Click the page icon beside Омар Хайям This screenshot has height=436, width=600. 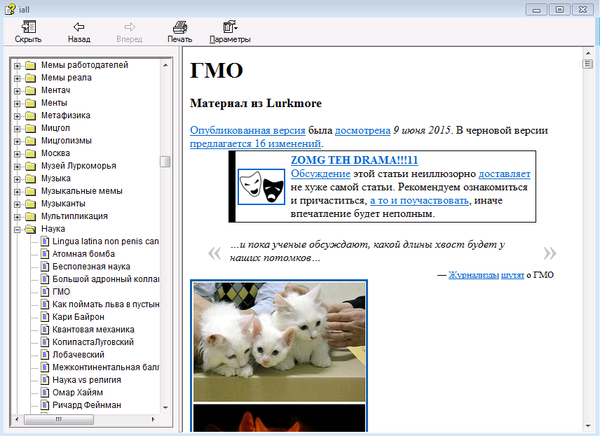(x=45, y=393)
